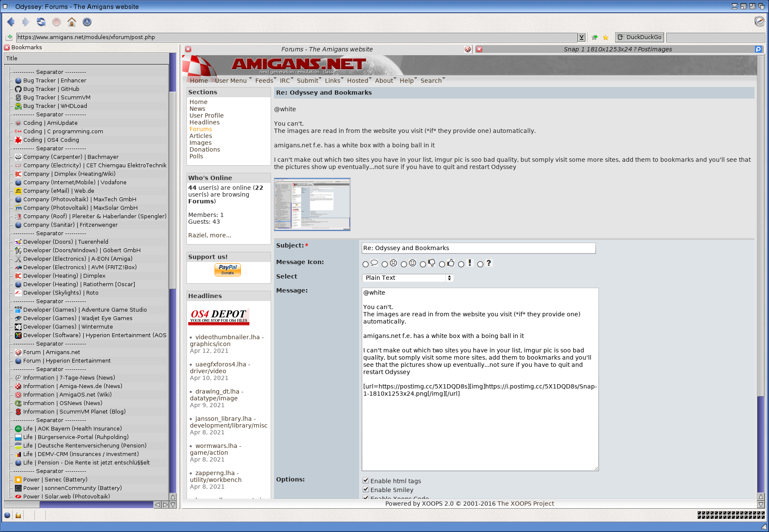Click the Title column header in Bookmarks
769x532 pixels.
(87, 58)
